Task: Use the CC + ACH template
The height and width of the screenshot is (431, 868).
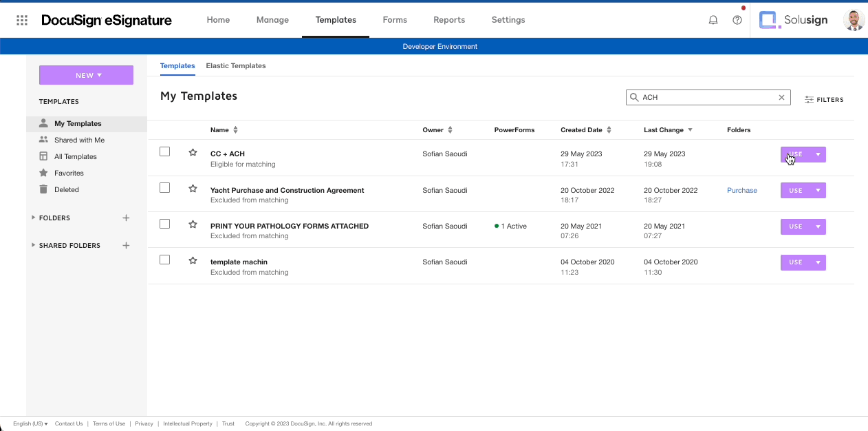Action: (x=796, y=155)
